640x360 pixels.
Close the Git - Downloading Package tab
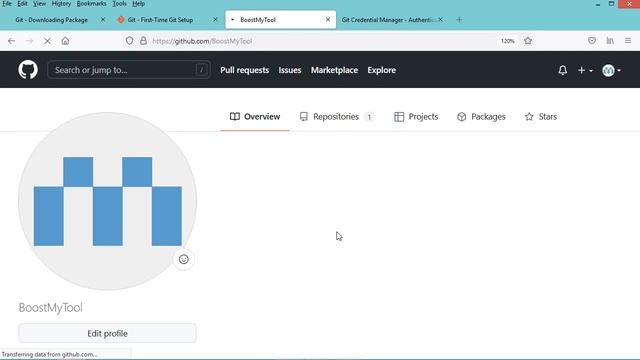[103, 20]
